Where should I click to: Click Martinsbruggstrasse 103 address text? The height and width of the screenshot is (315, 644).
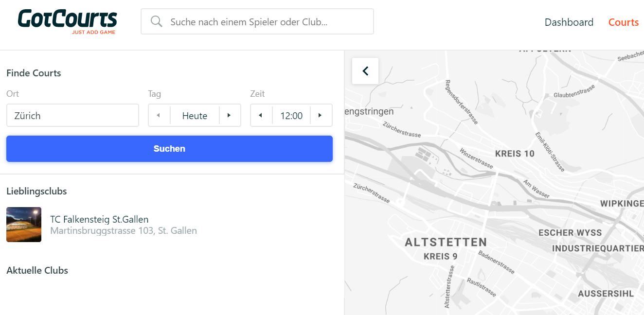tap(124, 231)
